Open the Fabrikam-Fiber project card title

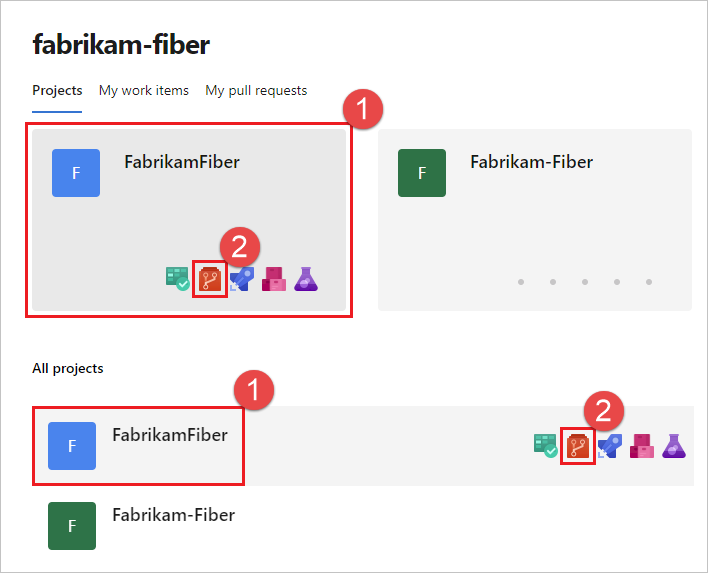pos(531,161)
